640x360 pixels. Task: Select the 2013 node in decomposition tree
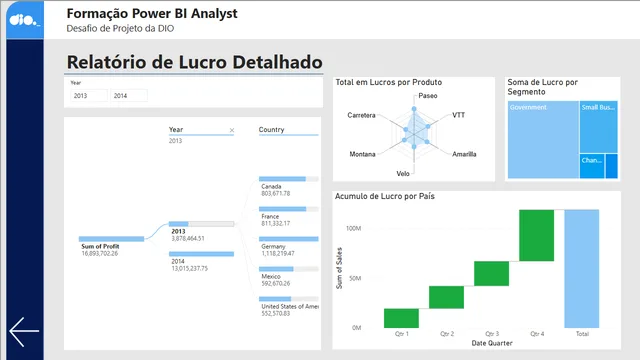[201, 224]
